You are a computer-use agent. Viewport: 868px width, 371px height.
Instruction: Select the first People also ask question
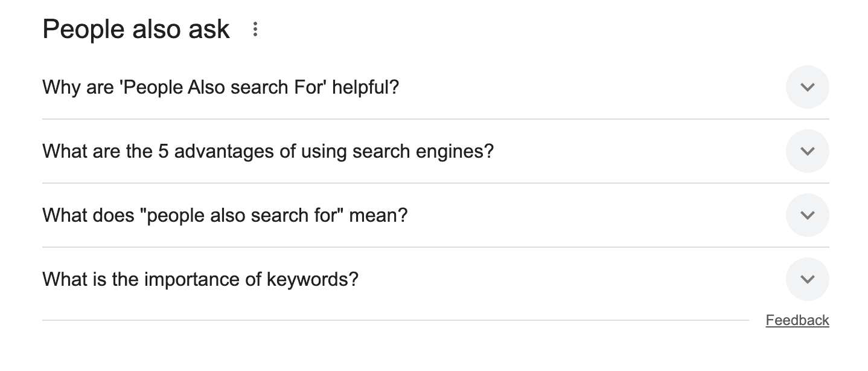[219, 87]
